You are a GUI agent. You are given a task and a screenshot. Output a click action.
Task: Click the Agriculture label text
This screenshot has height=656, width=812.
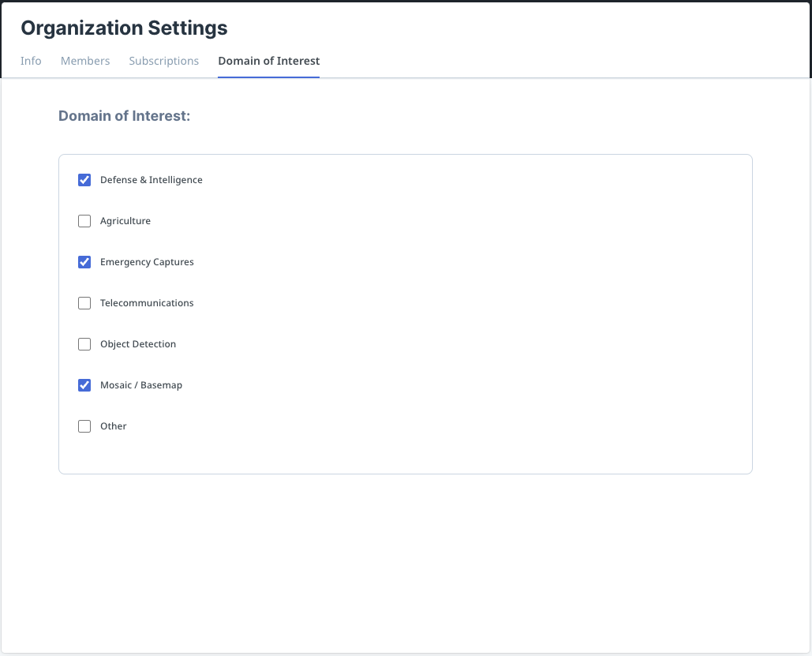(125, 221)
